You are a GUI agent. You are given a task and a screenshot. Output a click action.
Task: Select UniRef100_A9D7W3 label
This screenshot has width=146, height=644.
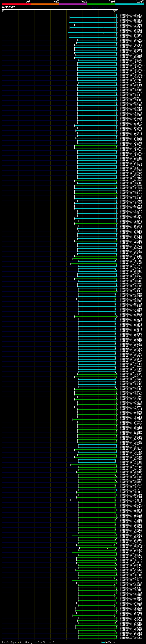(131, 57)
